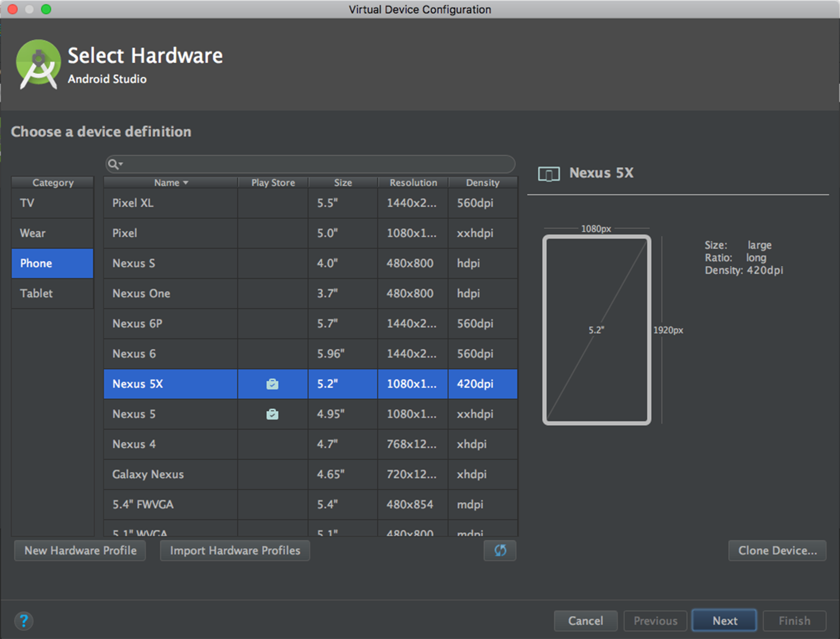Click the search magnifier icon

pyautogui.click(x=115, y=164)
